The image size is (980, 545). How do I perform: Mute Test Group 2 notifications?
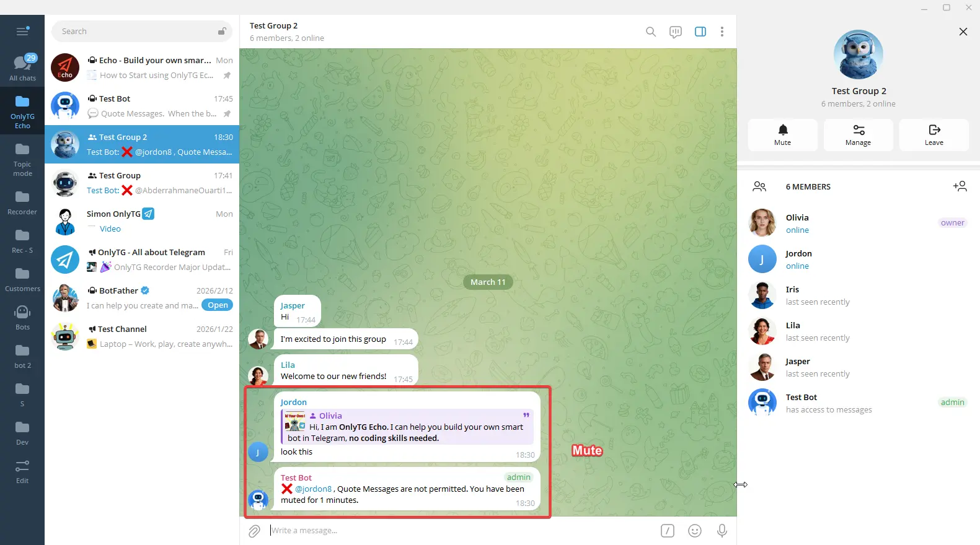[782, 134]
